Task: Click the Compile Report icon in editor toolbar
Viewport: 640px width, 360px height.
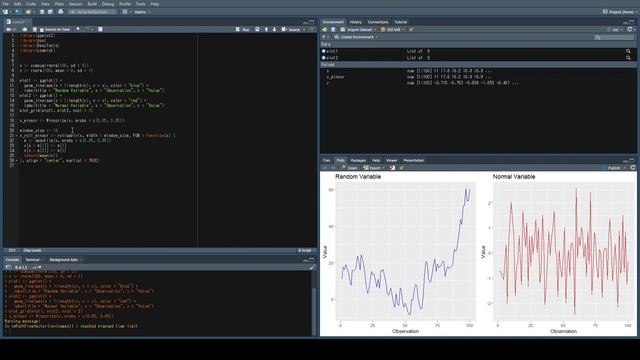Action: pyautogui.click(x=100, y=29)
